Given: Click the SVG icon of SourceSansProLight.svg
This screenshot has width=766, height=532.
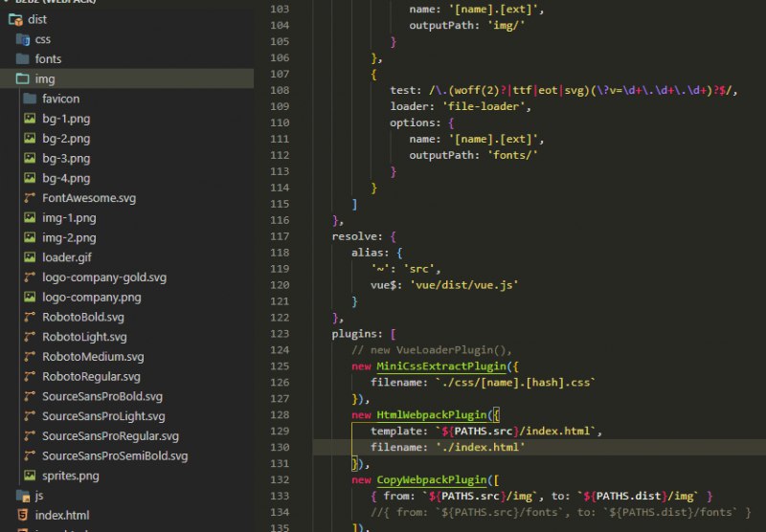Looking at the screenshot, I should (30, 416).
